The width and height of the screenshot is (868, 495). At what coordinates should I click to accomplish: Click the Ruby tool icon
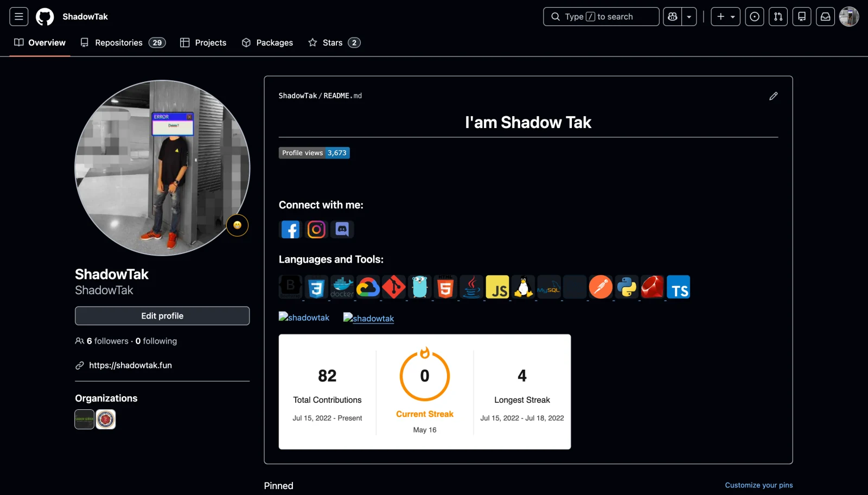[653, 287]
